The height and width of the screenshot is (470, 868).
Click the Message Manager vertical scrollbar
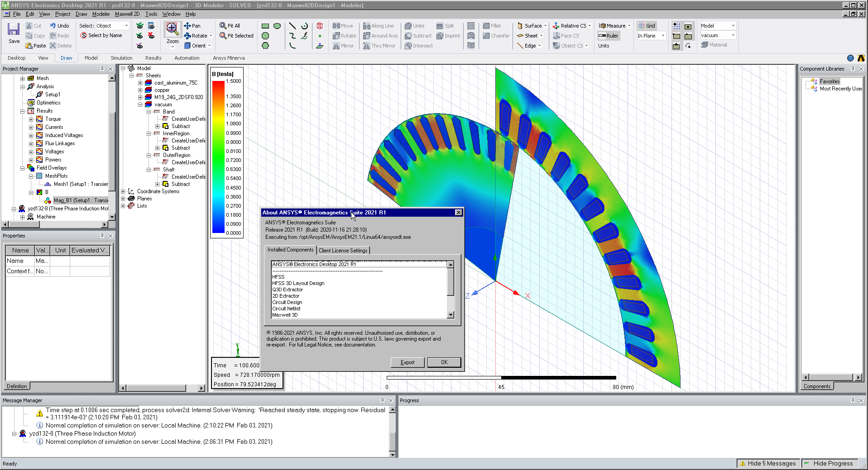coord(393,432)
